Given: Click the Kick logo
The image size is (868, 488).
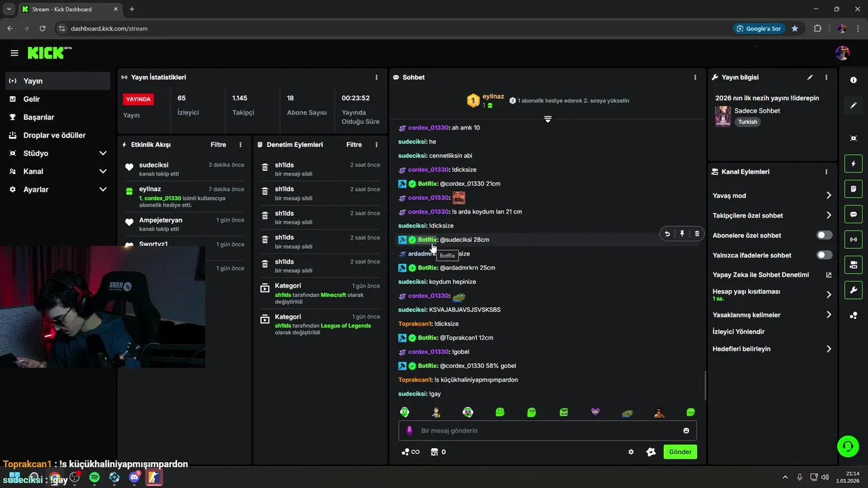Looking at the screenshot, I should pyautogui.click(x=50, y=52).
